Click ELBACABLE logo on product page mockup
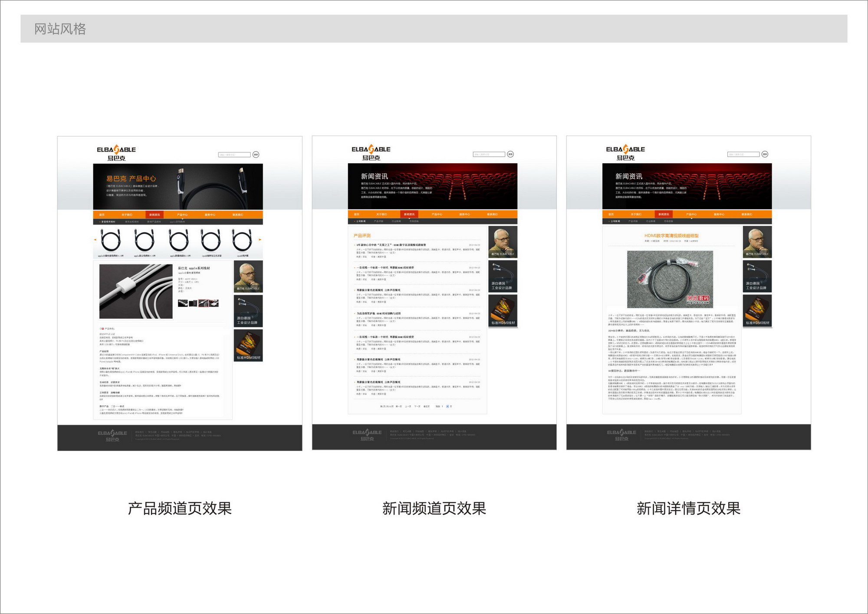Image resolution: width=868 pixels, height=614 pixels. tap(116, 153)
